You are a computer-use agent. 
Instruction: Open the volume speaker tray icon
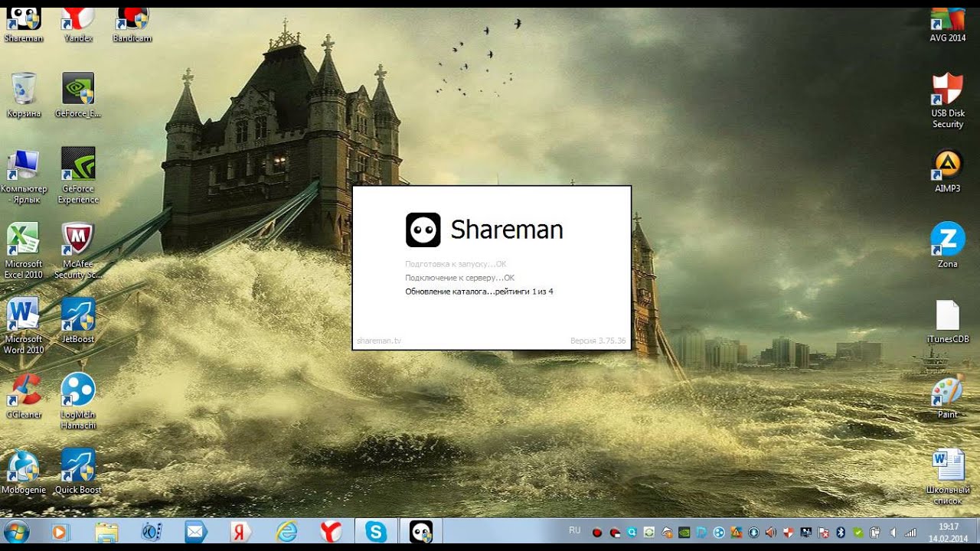[893, 533]
